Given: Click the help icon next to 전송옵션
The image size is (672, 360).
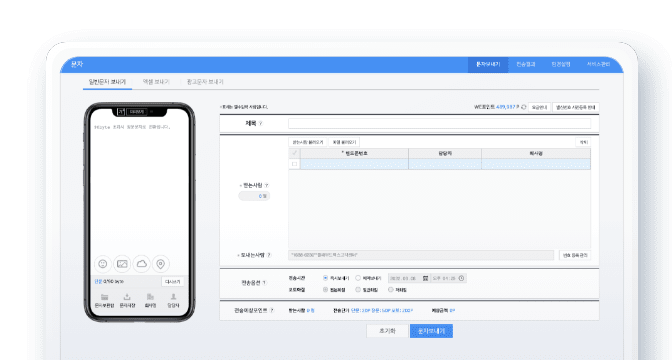Looking at the screenshot, I should (x=264, y=283).
